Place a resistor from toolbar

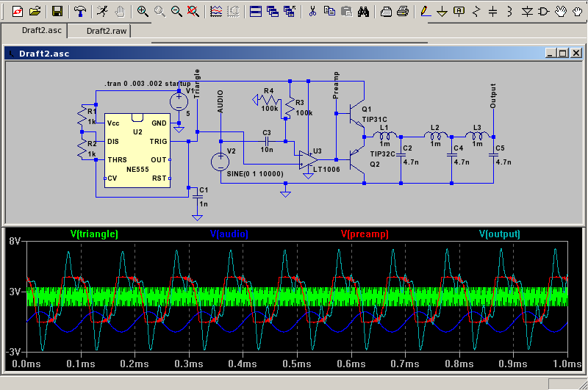(x=476, y=12)
